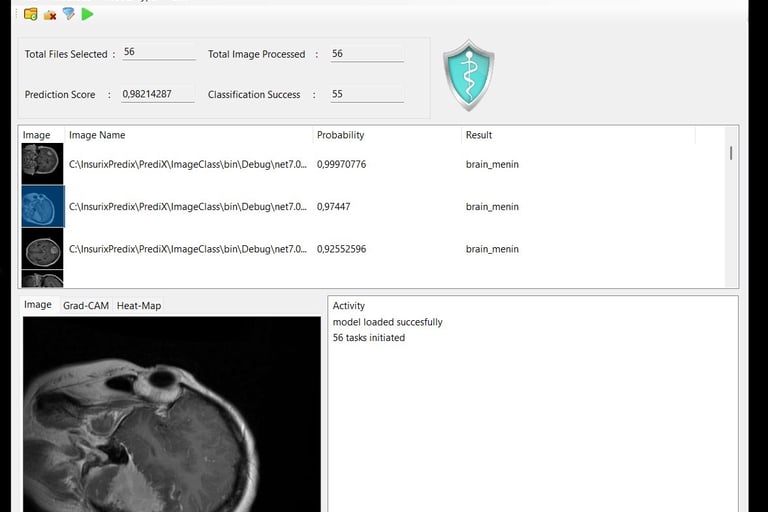Switch to the Image tab

click(38, 305)
